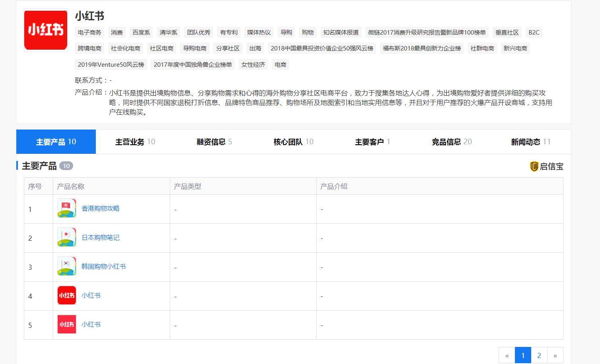The image size is (600, 364).
Task: Open the 知名媒体报道 tag
Action: click(x=341, y=33)
